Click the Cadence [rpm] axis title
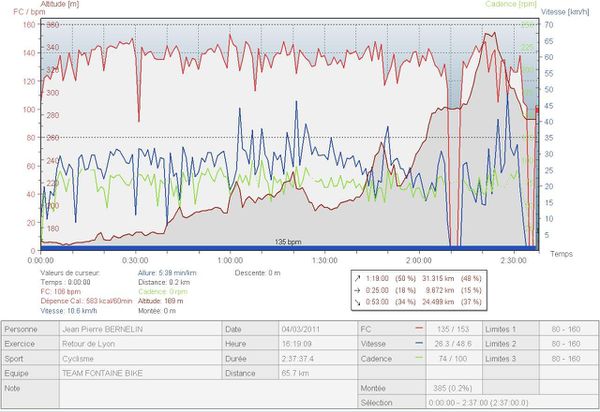600x412 pixels. click(511, 4)
